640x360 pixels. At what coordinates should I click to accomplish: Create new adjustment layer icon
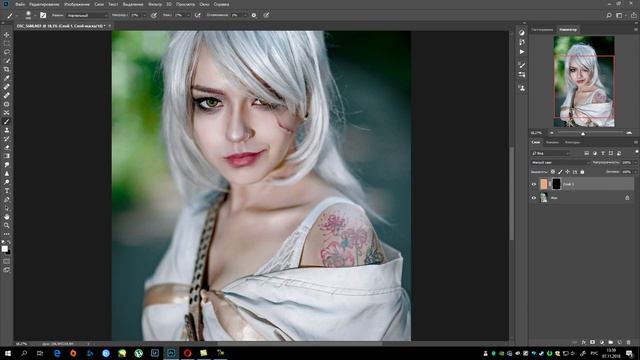(602, 342)
